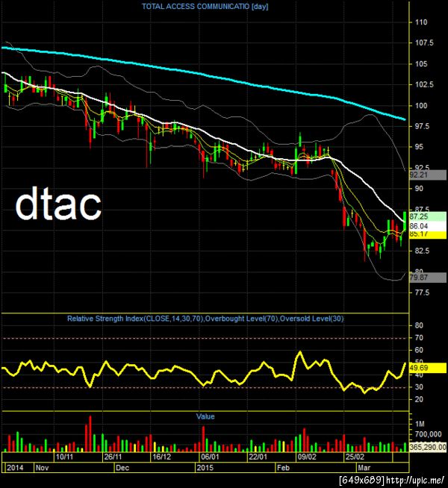448x488 pixels.
Task: Click the 82.5 price axis label
Action: pyautogui.click(x=423, y=251)
